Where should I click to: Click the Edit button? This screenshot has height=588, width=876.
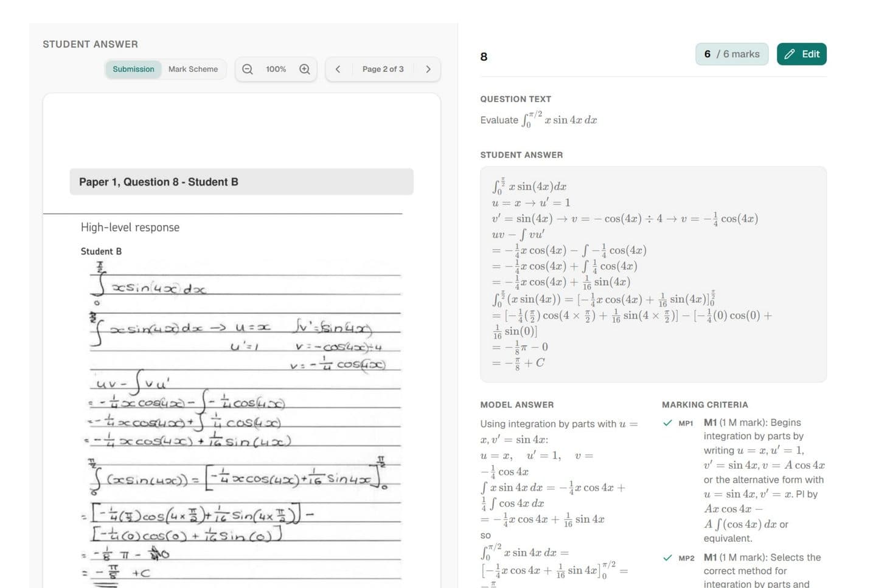pyautogui.click(x=801, y=54)
